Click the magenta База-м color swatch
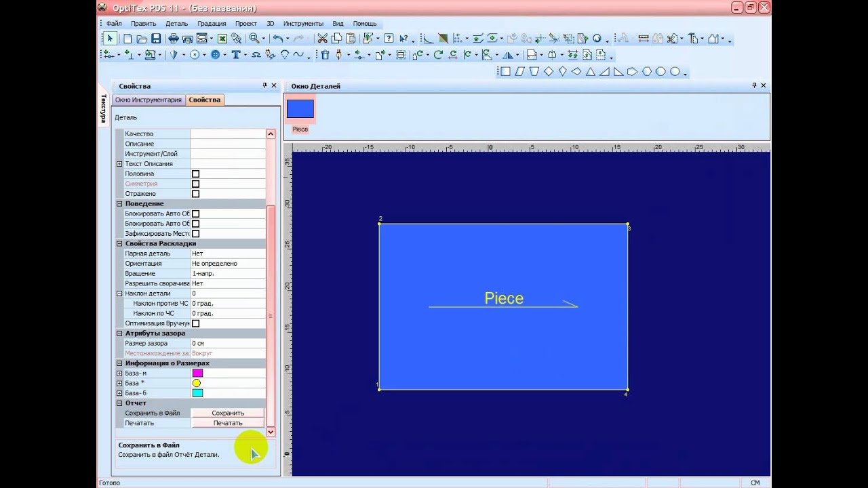Image resolution: width=868 pixels, height=488 pixels. [197, 373]
